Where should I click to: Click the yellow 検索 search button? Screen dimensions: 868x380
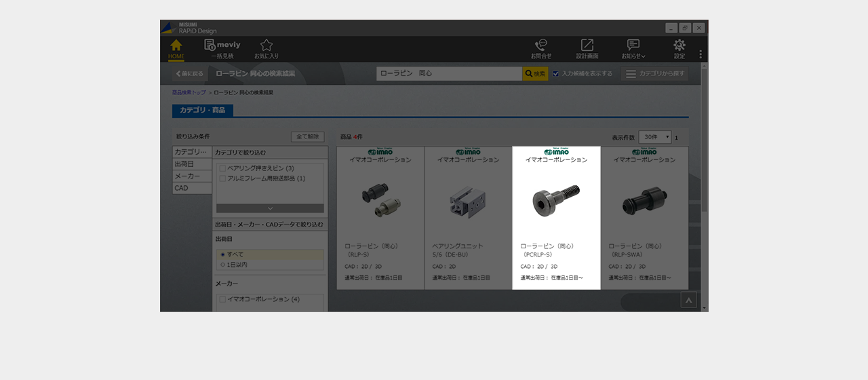click(535, 73)
